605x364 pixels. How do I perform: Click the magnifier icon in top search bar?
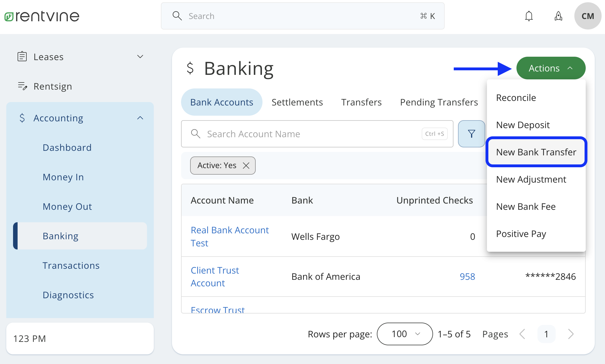[177, 16]
